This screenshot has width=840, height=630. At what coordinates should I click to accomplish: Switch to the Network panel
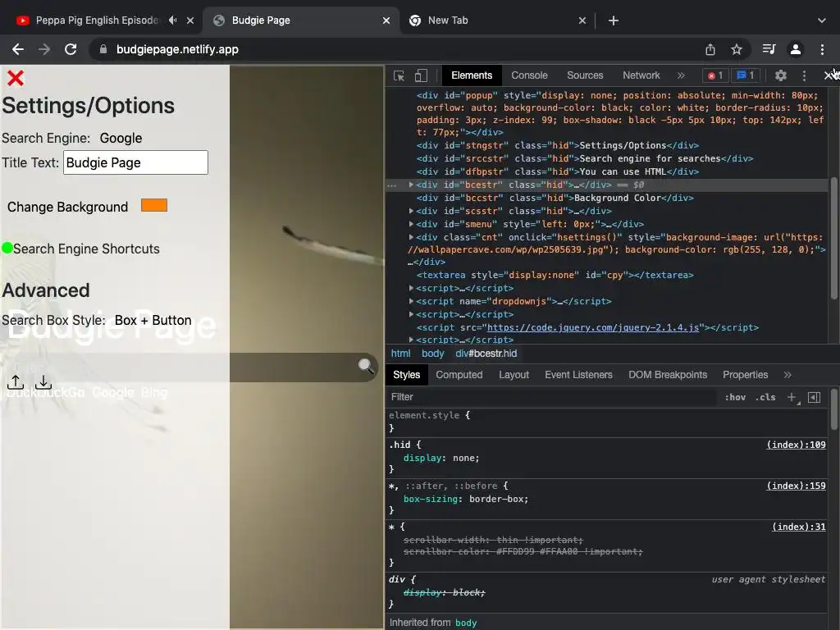point(641,75)
